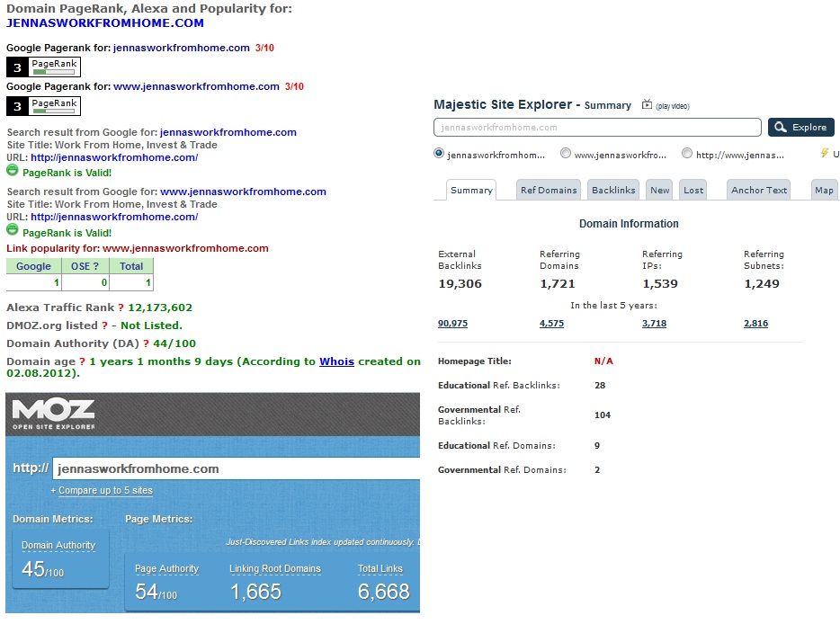The image size is (840, 633).
Task: Switch to the Backlinks tab
Action: [613, 190]
